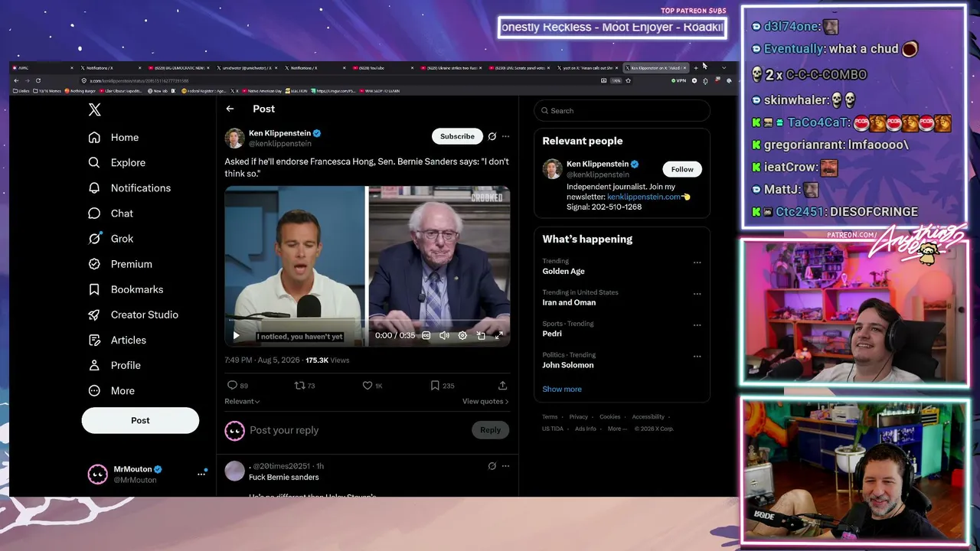The image size is (980, 551).
Task: Follow Ken Klippenstein in Relevant people
Action: (x=682, y=169)
